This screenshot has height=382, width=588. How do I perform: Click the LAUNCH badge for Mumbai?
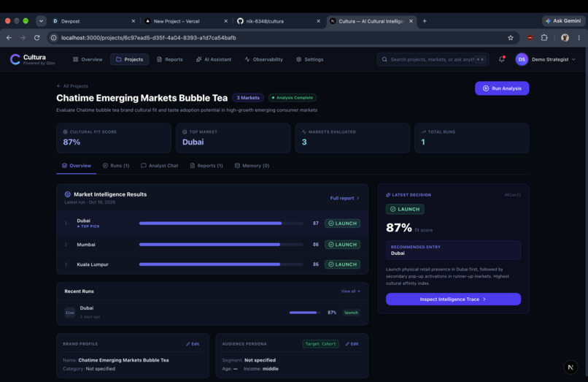click(x=342, y=245)
